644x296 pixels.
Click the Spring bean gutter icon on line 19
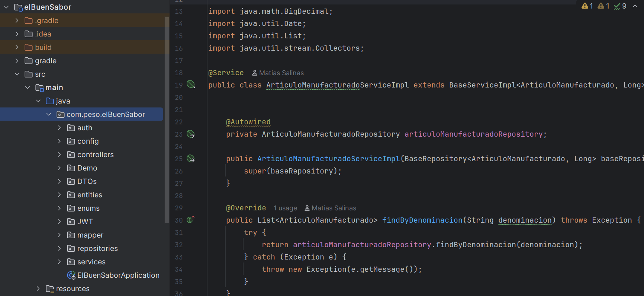[191, 85]
